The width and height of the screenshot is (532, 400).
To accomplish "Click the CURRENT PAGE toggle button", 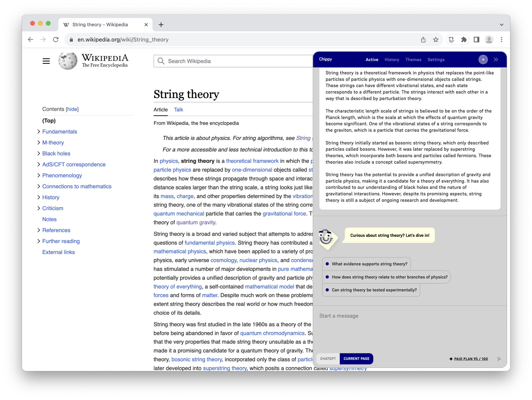I will tap(356, 358).
